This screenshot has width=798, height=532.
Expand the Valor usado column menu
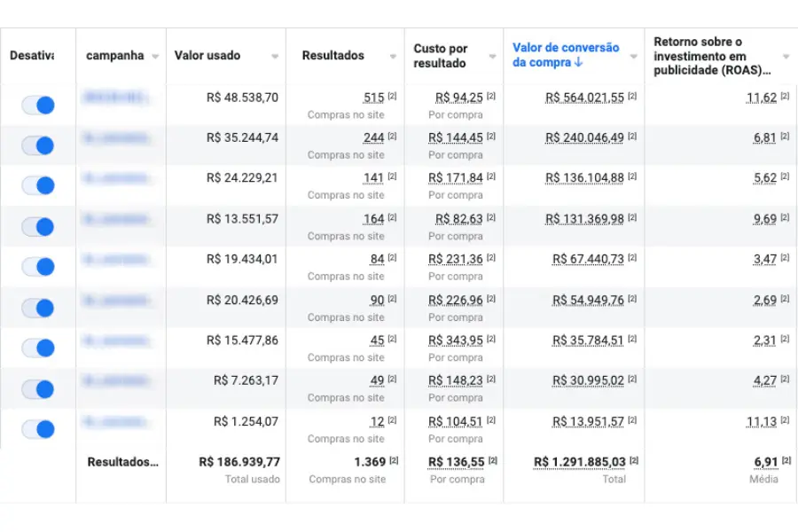[275, 56]
